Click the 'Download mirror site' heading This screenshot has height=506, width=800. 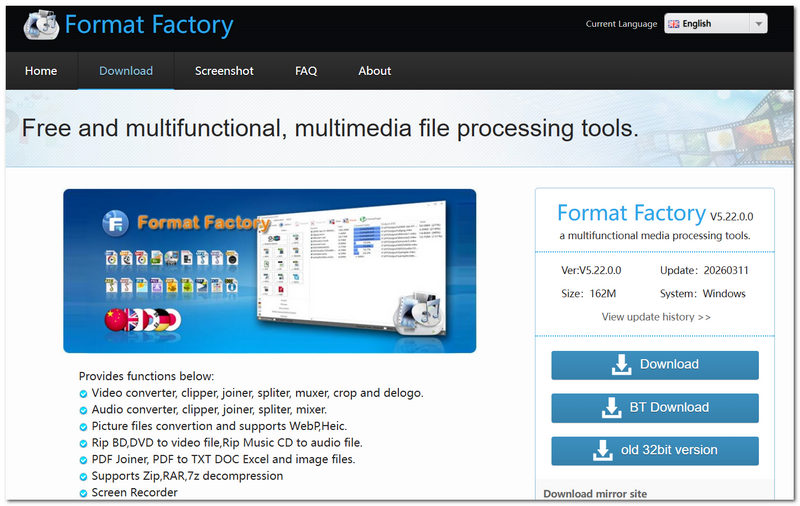595,494
